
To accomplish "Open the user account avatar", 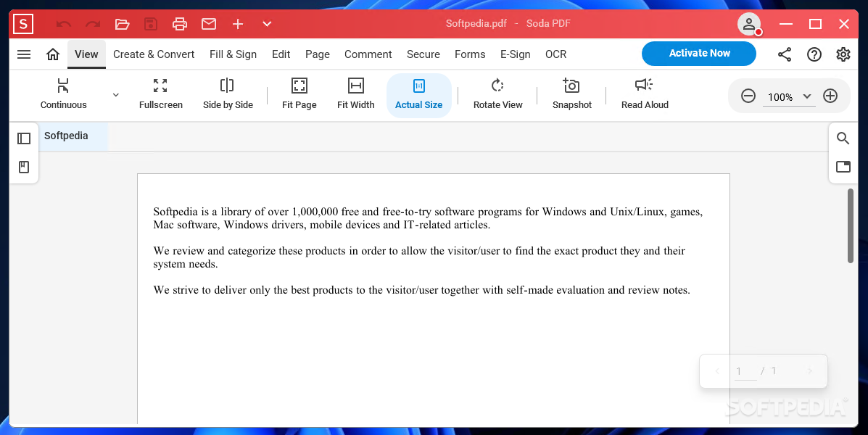I will tap(749, 24).
